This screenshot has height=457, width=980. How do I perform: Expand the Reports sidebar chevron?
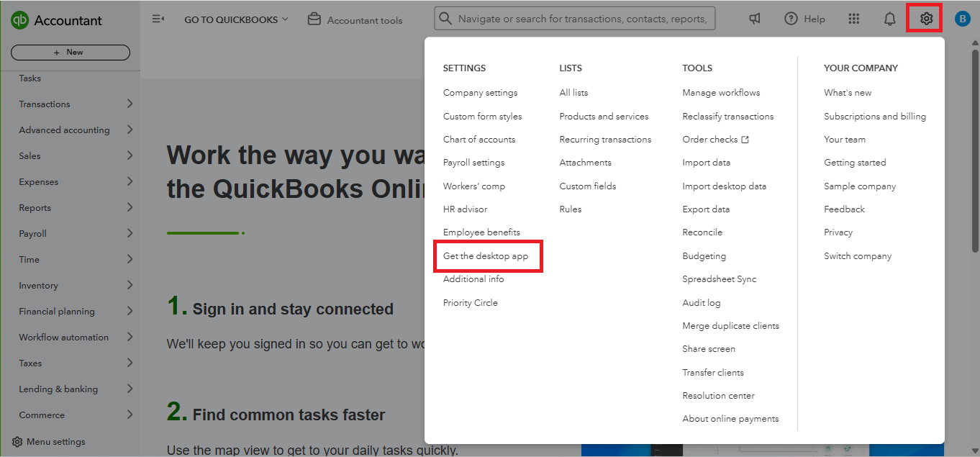(x=130, y=207)
